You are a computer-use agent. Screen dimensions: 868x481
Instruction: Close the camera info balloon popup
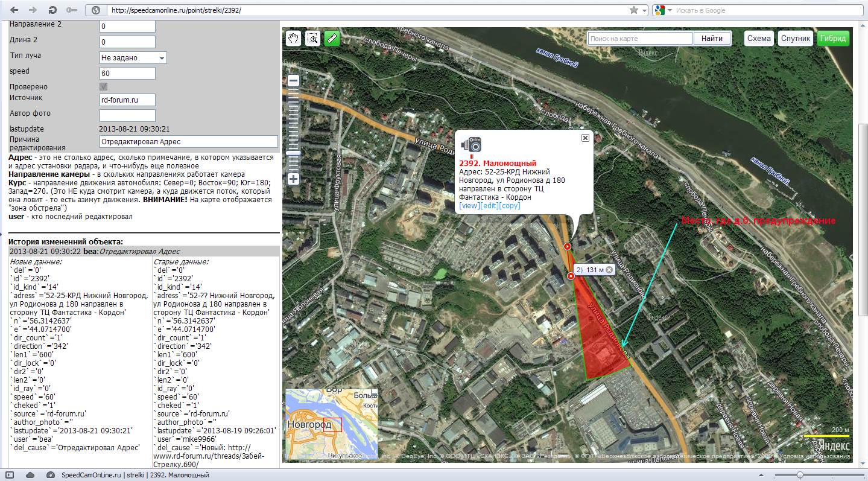[584, 138]
